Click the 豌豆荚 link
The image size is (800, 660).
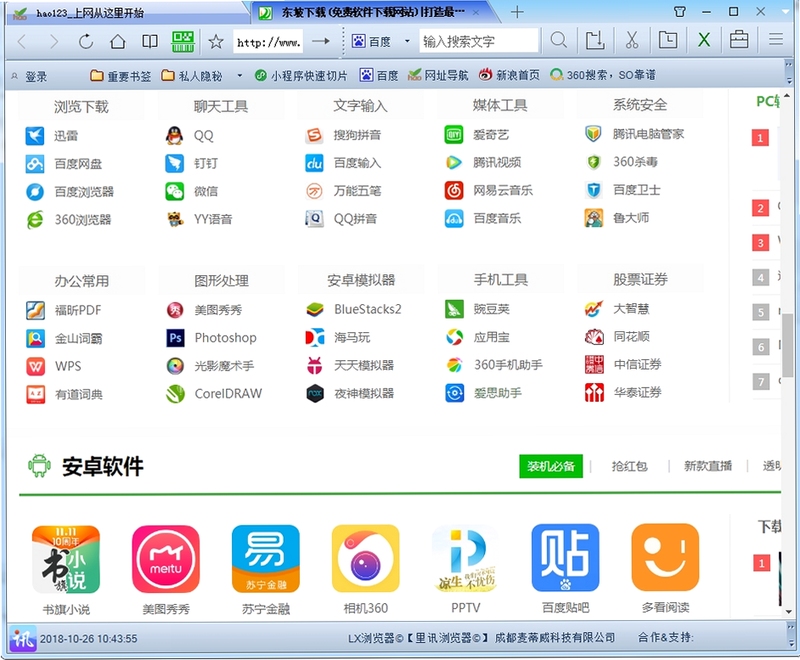(491, 309)
